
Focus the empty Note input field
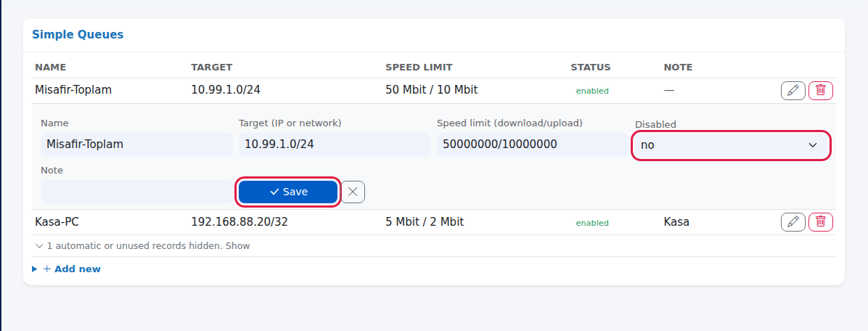point(136,192)
